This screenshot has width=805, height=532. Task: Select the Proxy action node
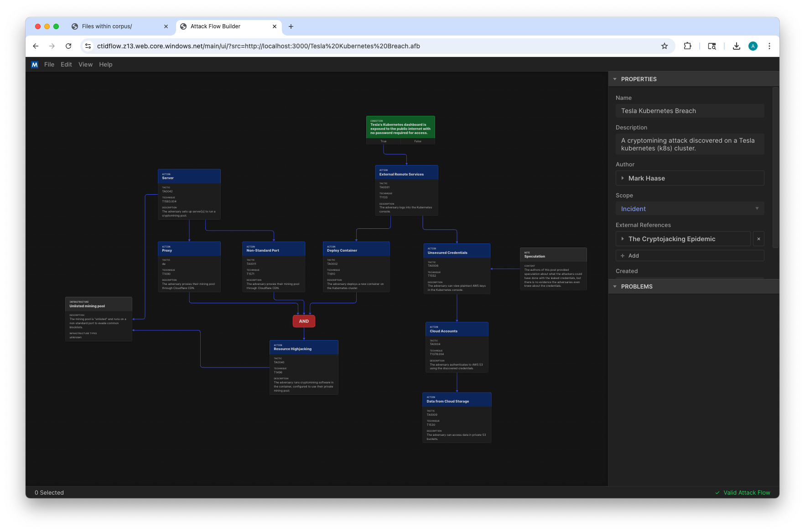[189, 267]
